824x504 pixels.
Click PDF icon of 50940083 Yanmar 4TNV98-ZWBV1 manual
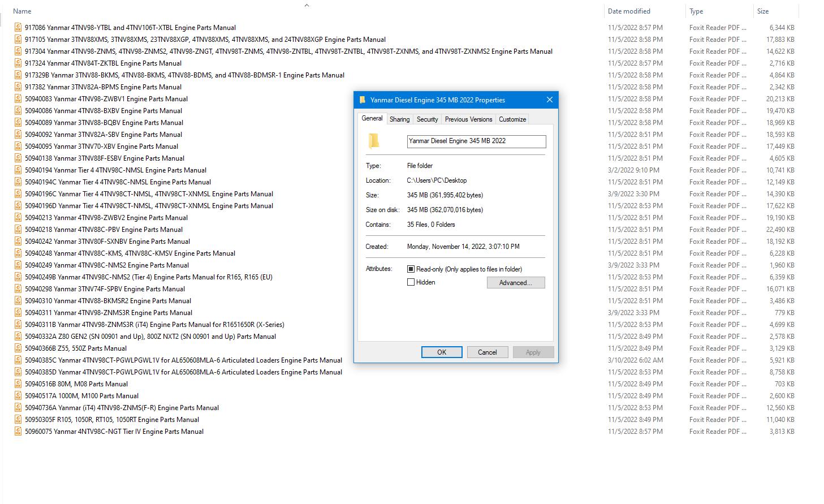coord(18,98)
